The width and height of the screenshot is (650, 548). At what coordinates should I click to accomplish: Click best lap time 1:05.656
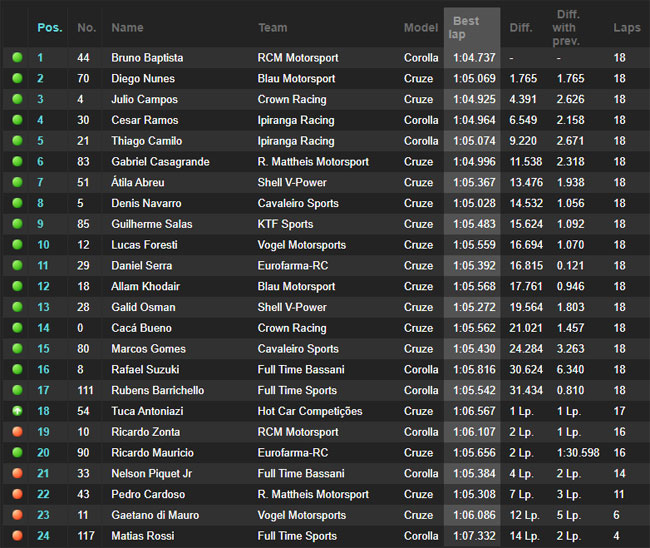[x=474, y=453]
